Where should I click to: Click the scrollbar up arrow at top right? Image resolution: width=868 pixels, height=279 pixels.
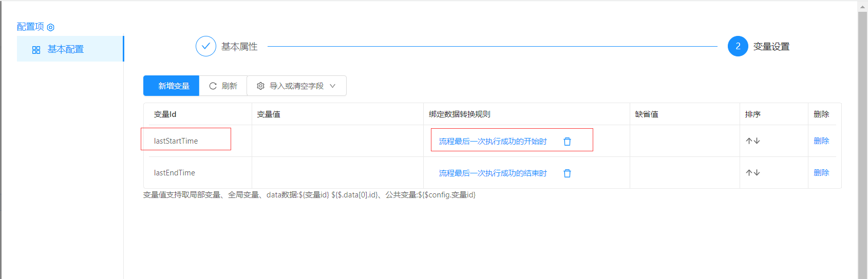(x=862, y=6)
